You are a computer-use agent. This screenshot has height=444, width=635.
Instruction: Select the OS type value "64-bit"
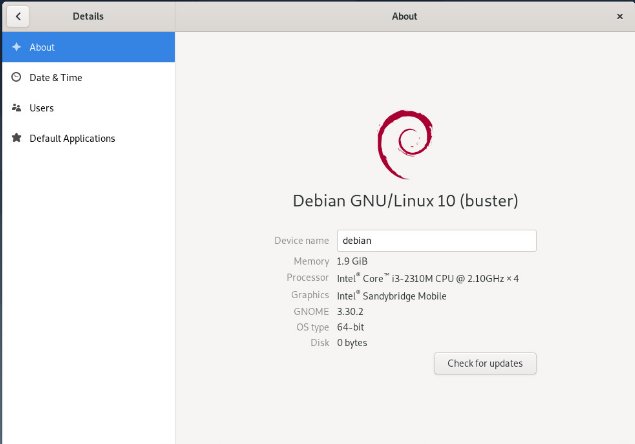click(x=350, y=327)
